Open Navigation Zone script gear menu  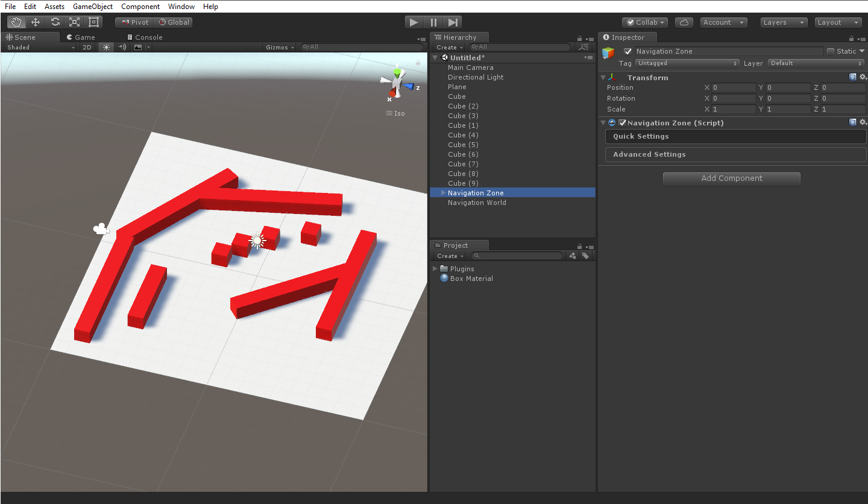tap(863, 122)
